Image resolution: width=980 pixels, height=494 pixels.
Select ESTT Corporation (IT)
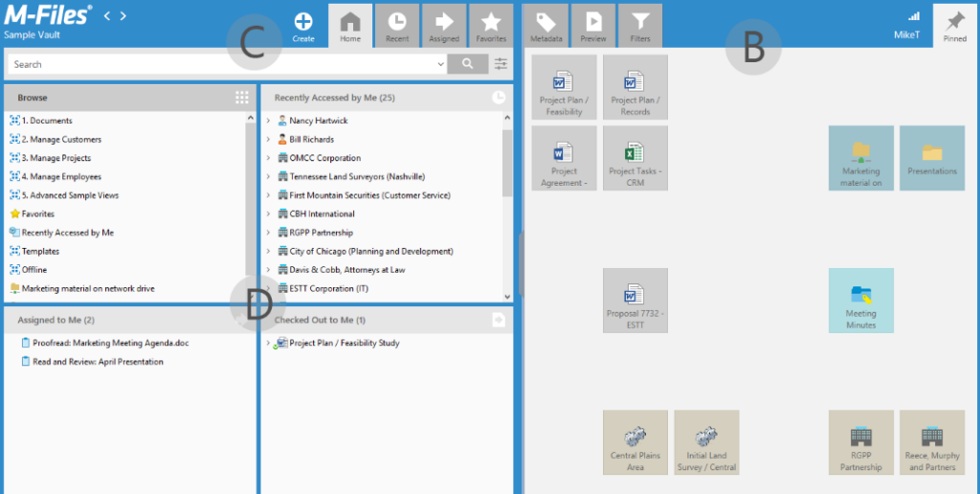[323, 289]
